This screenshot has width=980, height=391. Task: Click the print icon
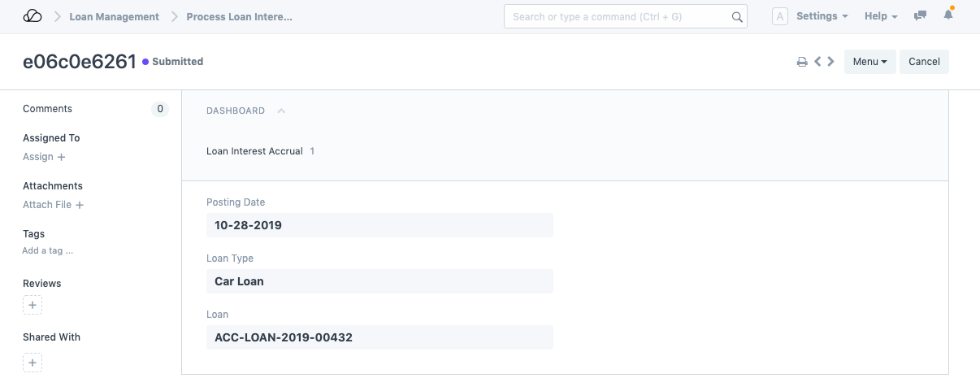(802, 62)
